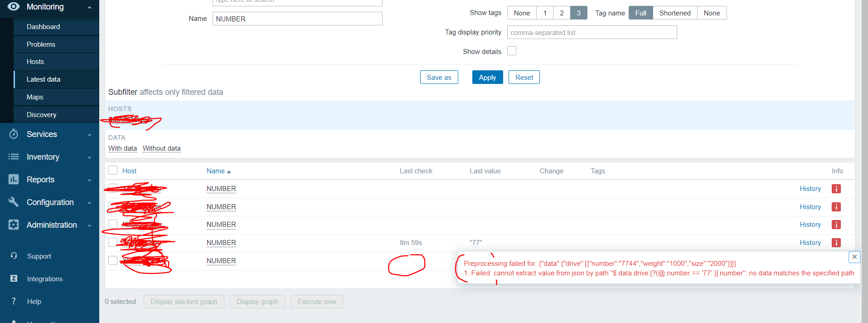The width and height of the screenshot is (868, 323).
Task: Open Dashboard in Monitoring menu
Action: pos(57,27)
